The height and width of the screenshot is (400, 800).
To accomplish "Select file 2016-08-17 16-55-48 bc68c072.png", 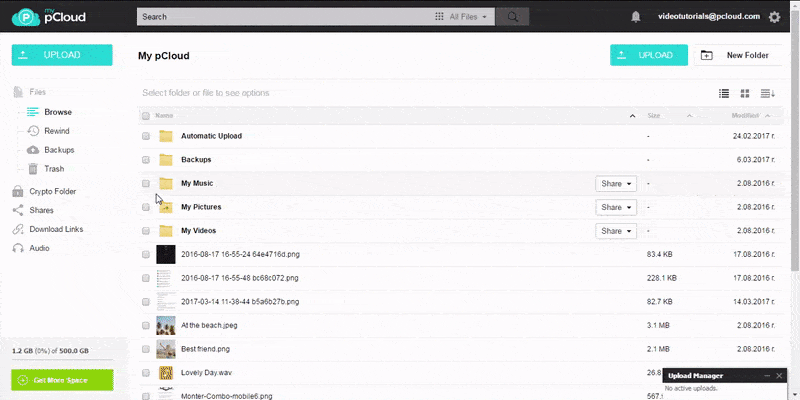I will coord(240,278).
